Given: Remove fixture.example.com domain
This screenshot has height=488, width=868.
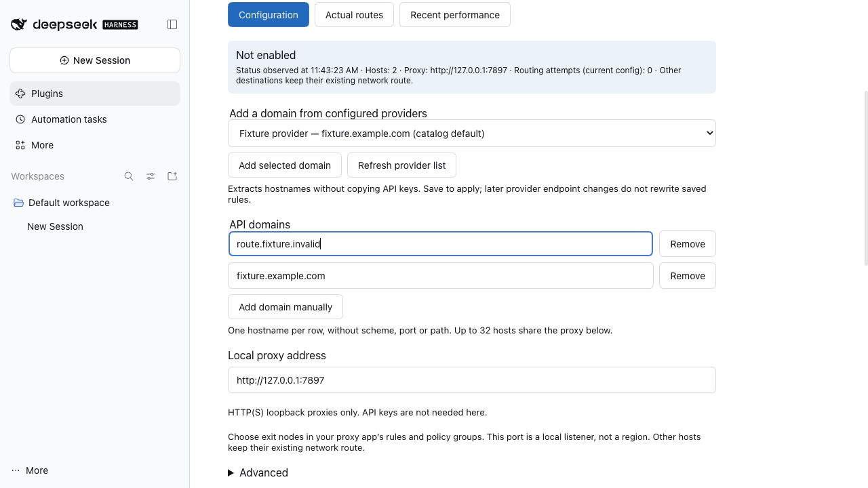Looking at the screenshot, I should pos(688,276).
